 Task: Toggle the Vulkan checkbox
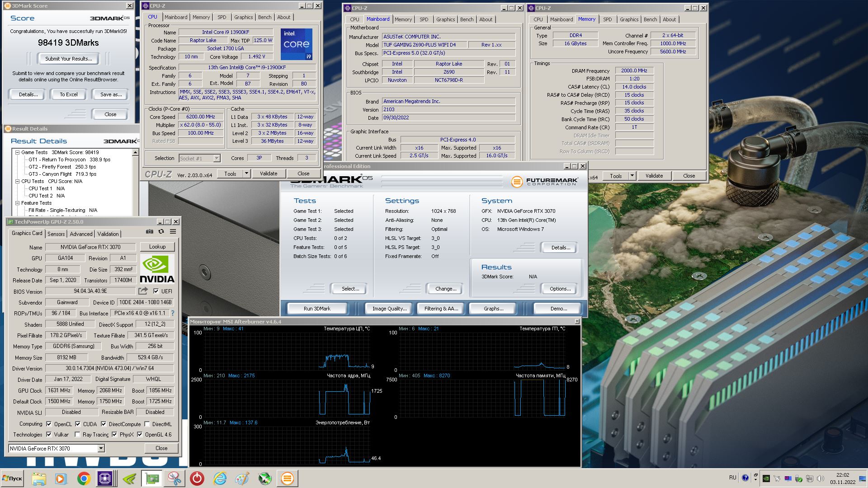tap(49, 434)
